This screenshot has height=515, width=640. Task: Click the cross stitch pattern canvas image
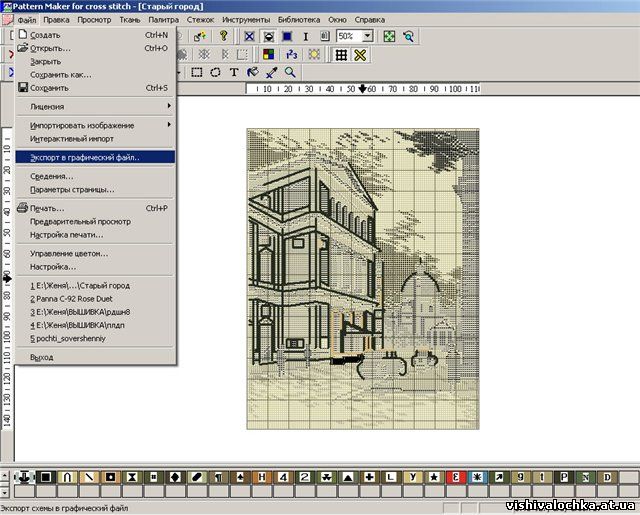tap(363, 279)
